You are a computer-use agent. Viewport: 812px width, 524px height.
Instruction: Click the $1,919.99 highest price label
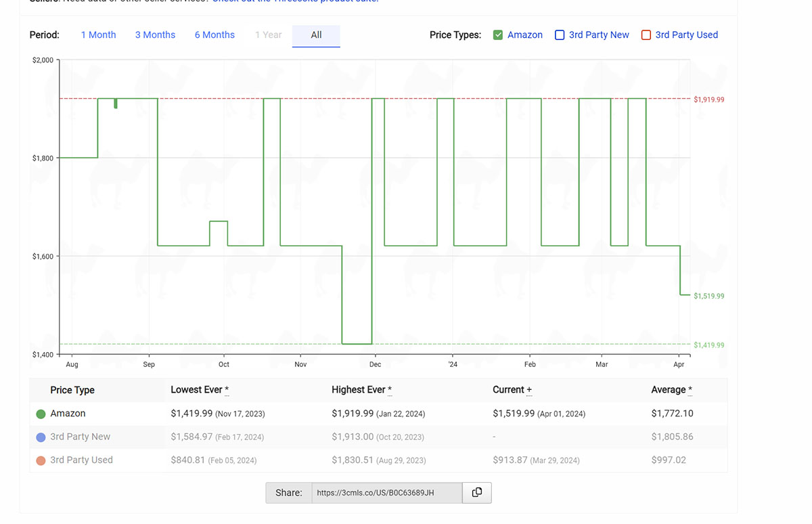[710, 99]
